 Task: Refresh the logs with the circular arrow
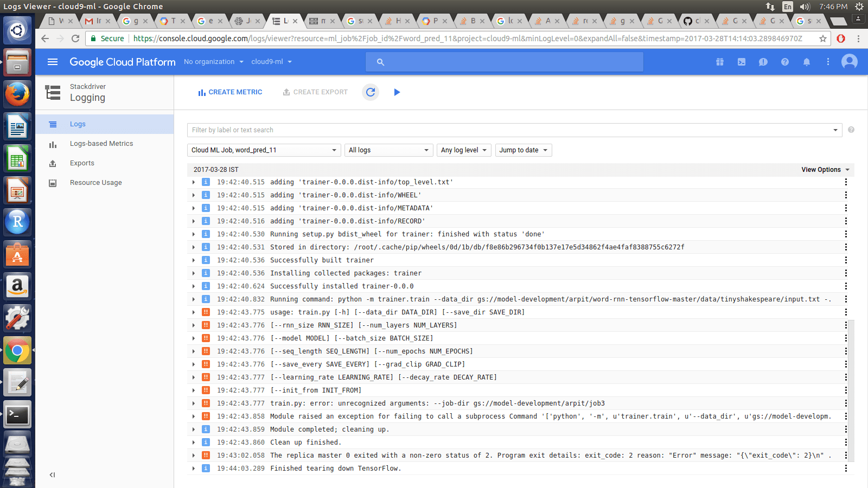371,92
